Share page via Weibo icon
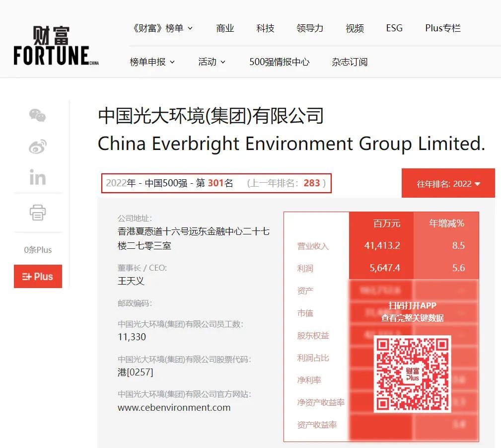Image resolution: width=501 pixels, height=448 pixels. click(38, 147)
